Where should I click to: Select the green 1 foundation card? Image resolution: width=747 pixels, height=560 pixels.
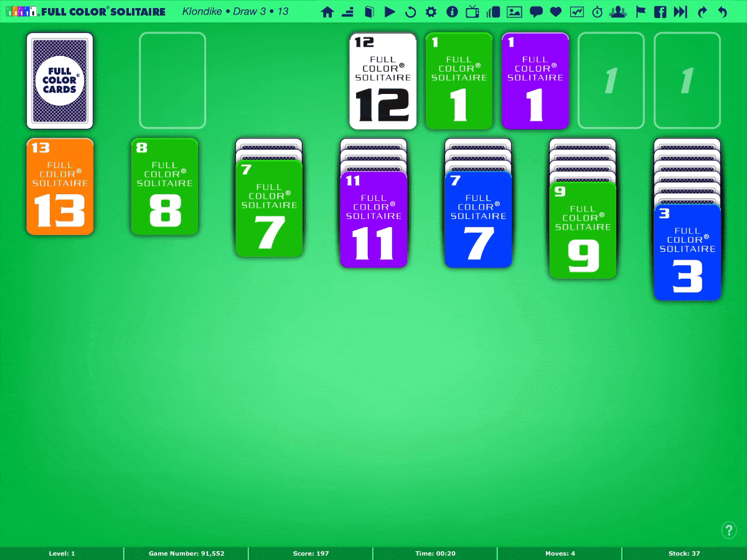coord(459,81)
